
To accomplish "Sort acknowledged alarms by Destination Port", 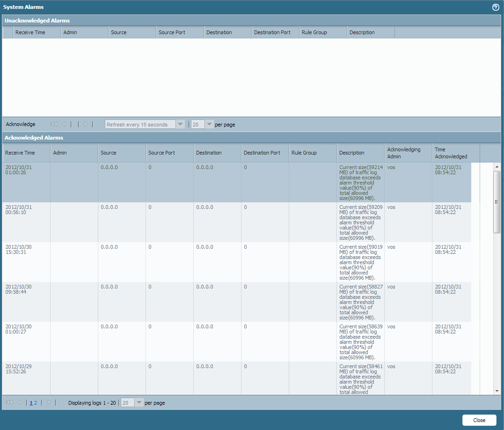I will [265, 153].
